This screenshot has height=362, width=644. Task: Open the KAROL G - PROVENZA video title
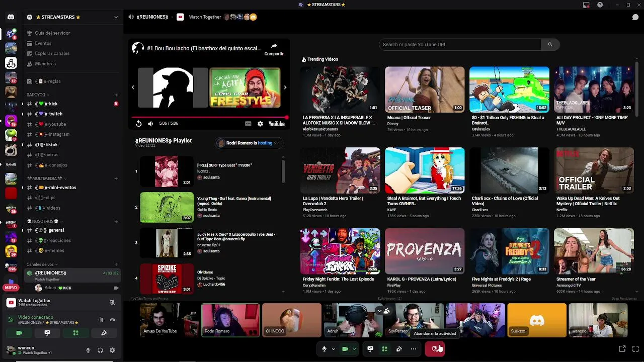pos(422,279)
